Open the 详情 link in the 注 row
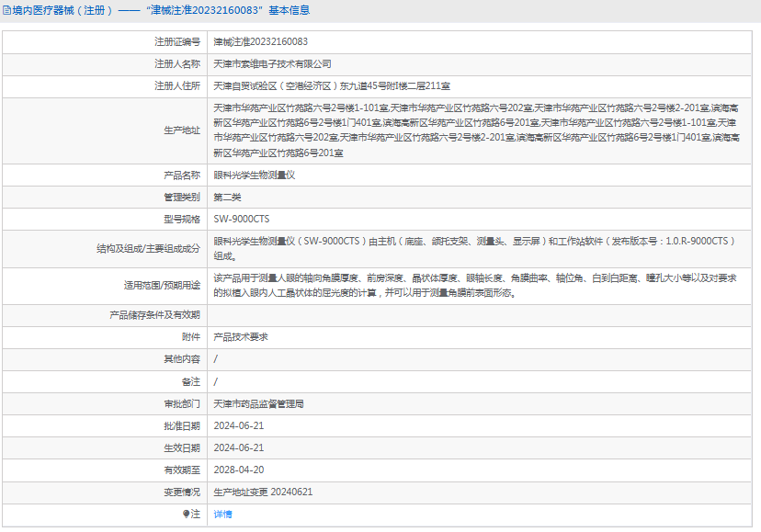 [222, 514]
